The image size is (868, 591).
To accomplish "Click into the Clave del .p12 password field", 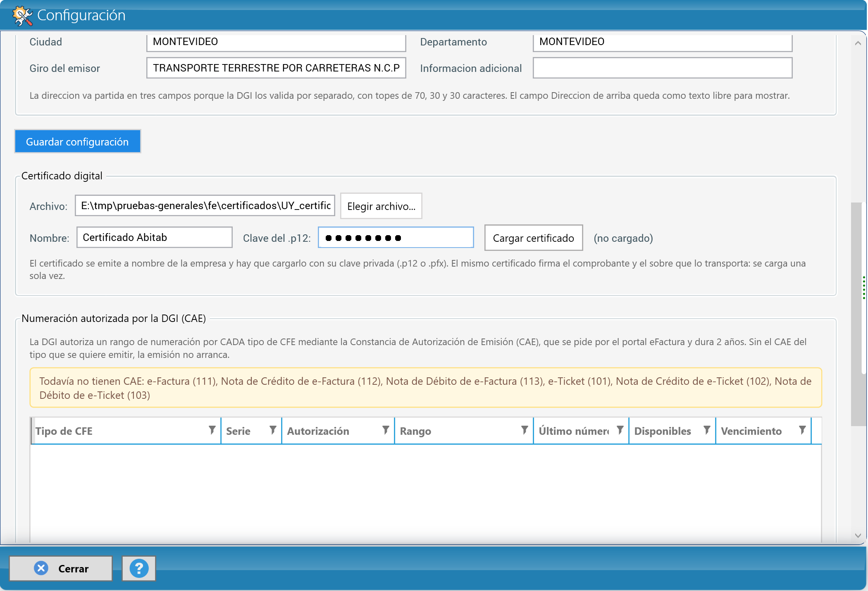I will tap(396, 237).
